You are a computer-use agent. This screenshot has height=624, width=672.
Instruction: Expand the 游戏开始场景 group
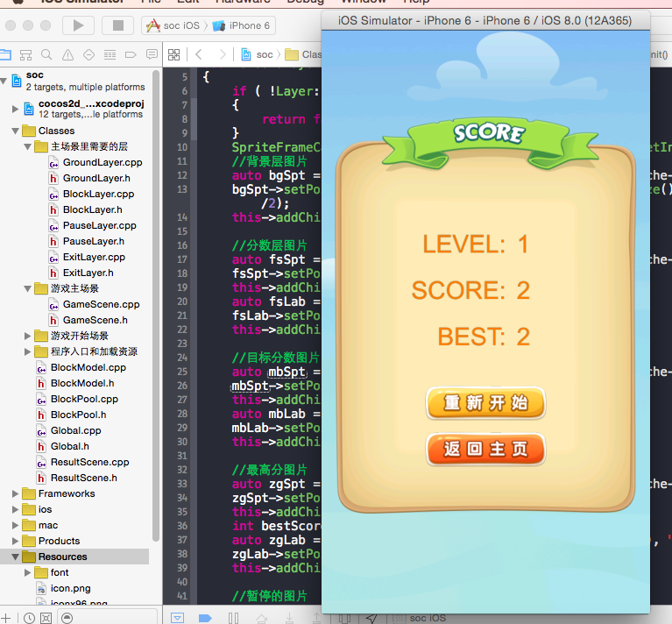coord(27,336)
